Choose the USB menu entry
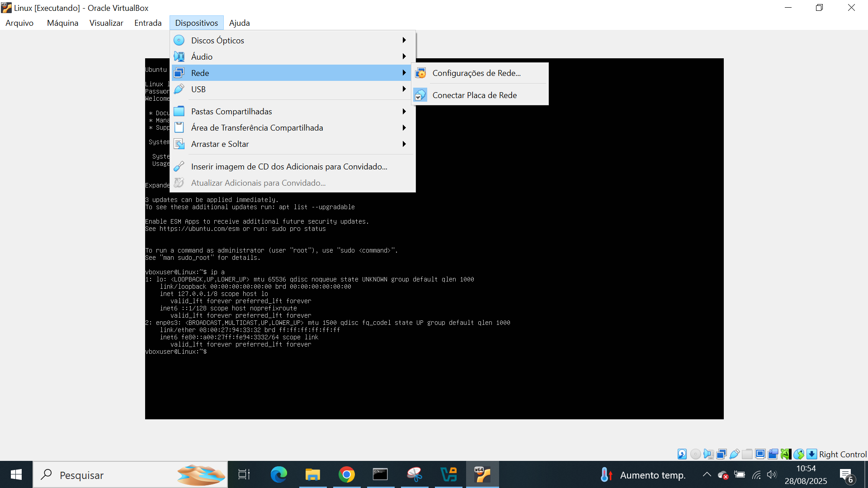Viewport: 868px width, 488px height. [292, 89]
